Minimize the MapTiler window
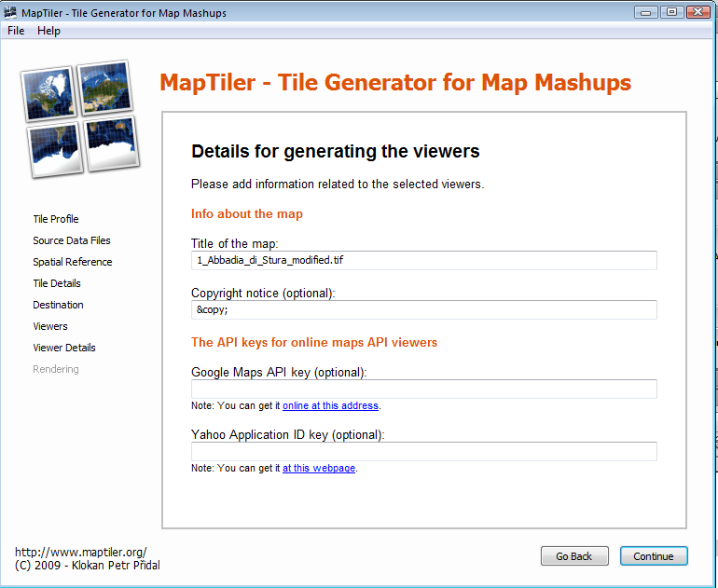 (x=646, y=12)
